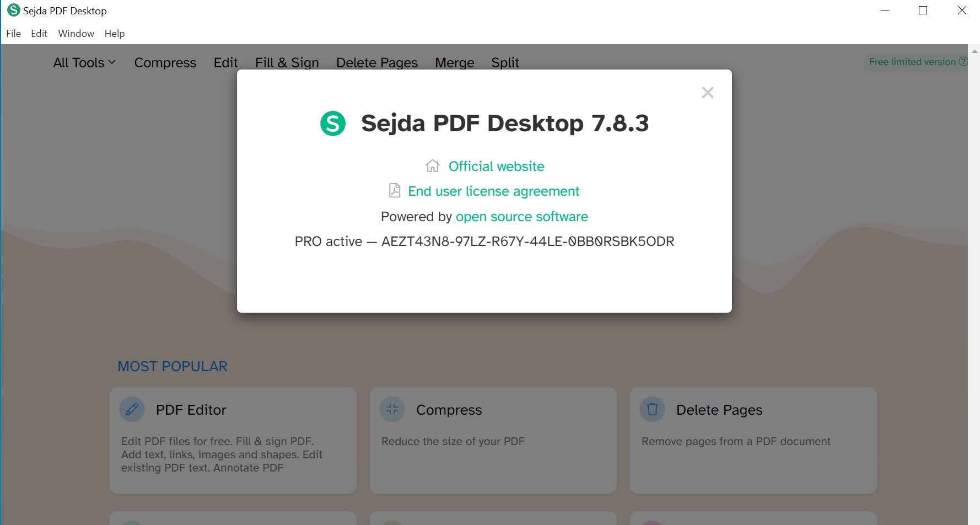Click the 'Edit PDF files for free' description
Viewport: 980px width, 525px height.
click(222, 454)
